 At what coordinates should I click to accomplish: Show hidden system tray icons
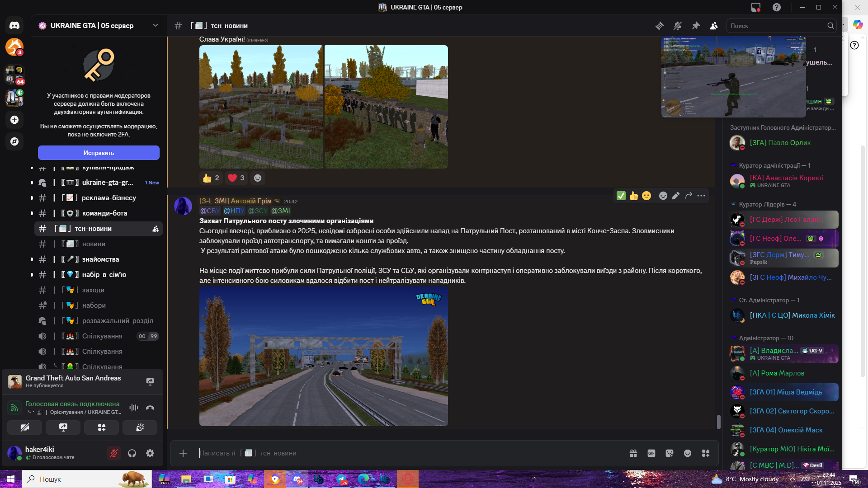(x=793, y=479)
